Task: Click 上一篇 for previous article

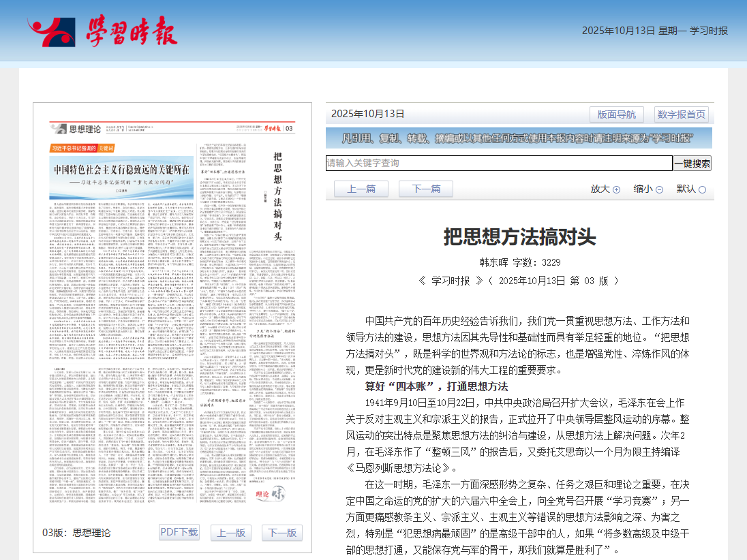Action: pos(361,189)
